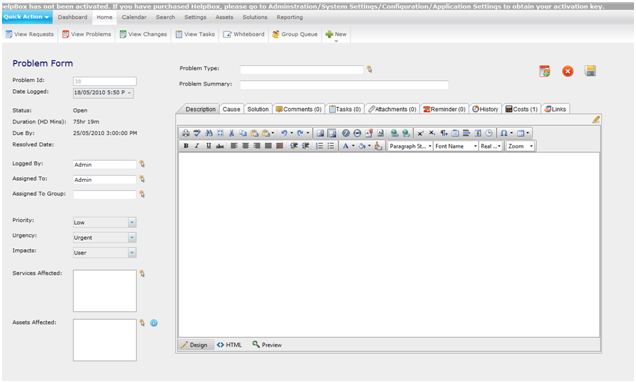Open the Urgency dropdown

click(132, 237)
